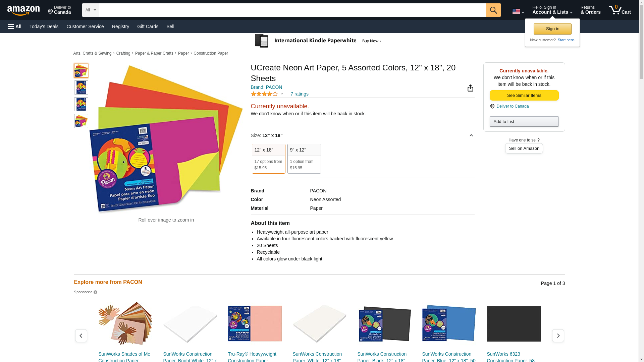This screenshot has width=644, height=362.
Task: Collapse the Size selection section
Action: [x=471, y=135]
